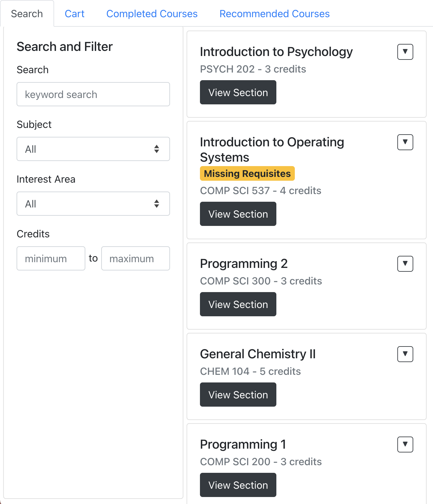Expand Introduction to Operating Systems details arrow

point(405,142)
